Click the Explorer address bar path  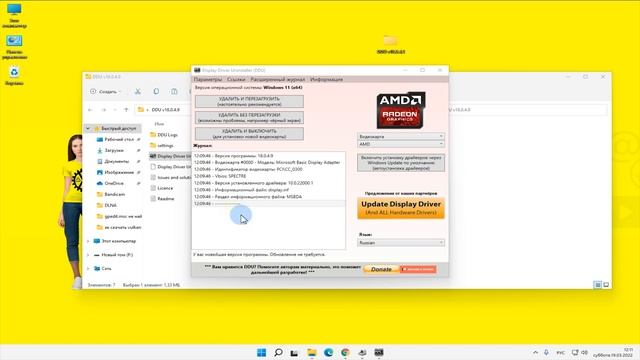(x=165, y=110)
